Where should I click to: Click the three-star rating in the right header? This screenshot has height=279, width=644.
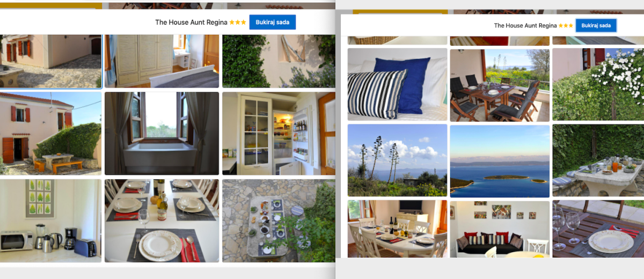pyautogui.click(x=566, y=26)
